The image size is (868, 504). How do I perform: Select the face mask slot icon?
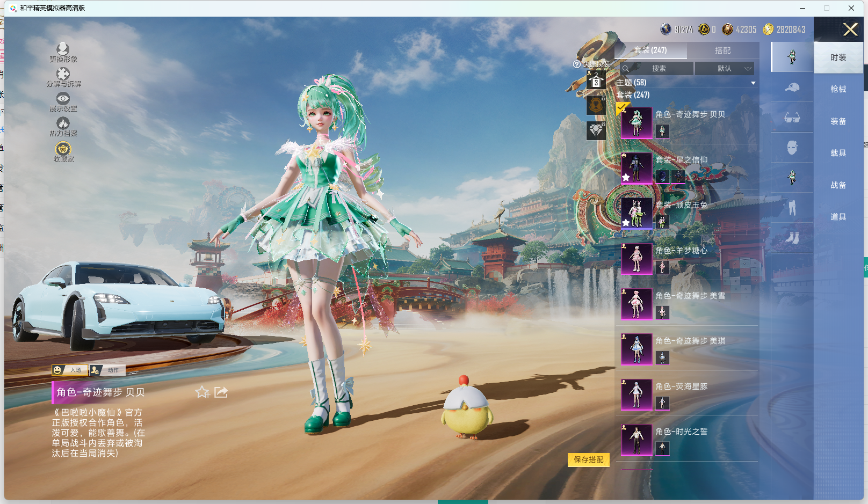coord(792,148)
